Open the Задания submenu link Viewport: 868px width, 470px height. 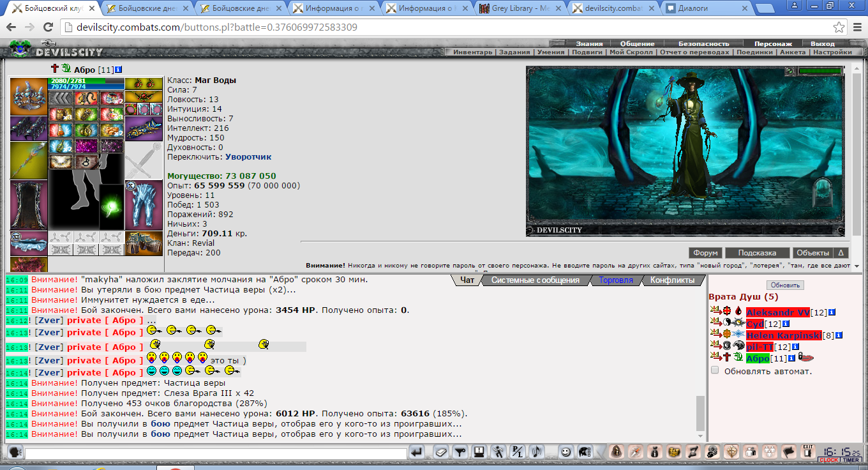click(x=514, y=52)
